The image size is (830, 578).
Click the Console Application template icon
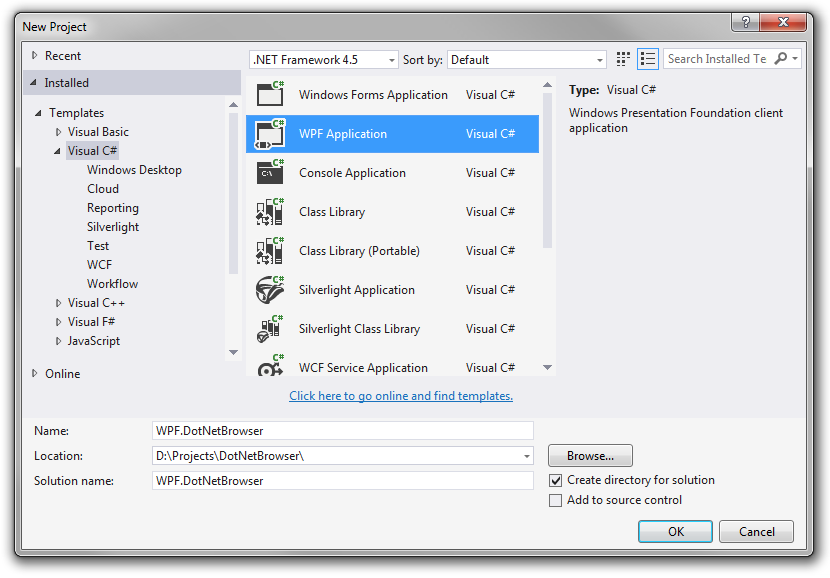coord(270,173)
